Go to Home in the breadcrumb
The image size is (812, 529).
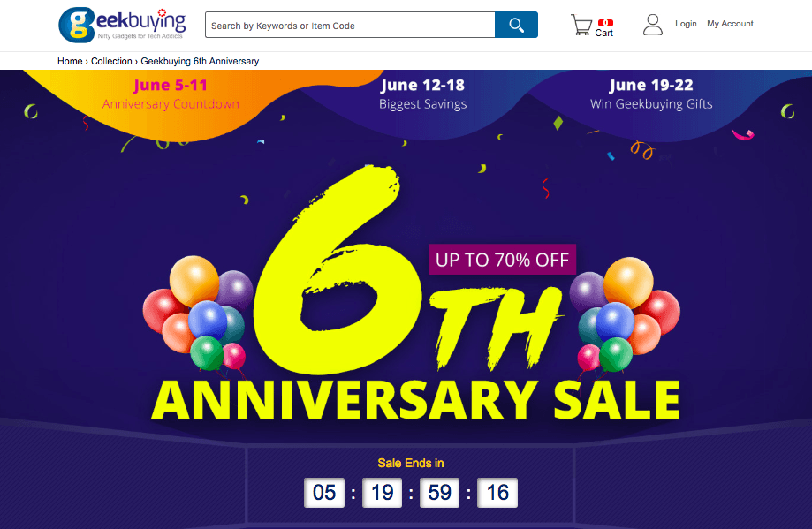click(70, 61)
